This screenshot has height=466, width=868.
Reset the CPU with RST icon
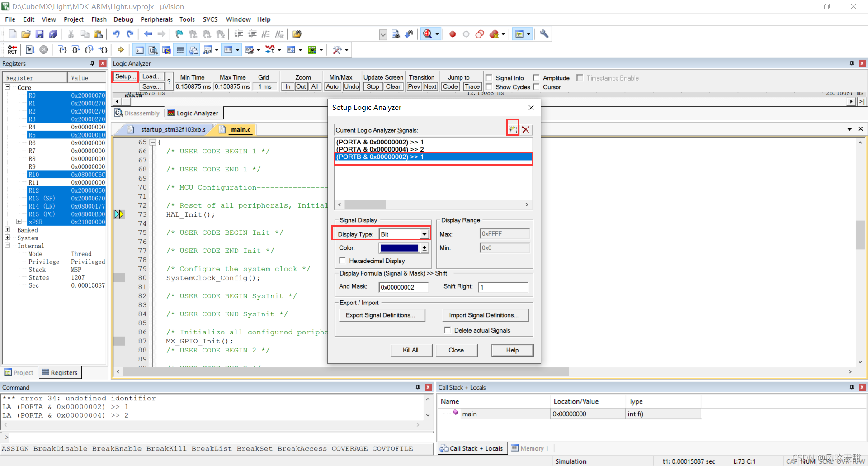12,50
